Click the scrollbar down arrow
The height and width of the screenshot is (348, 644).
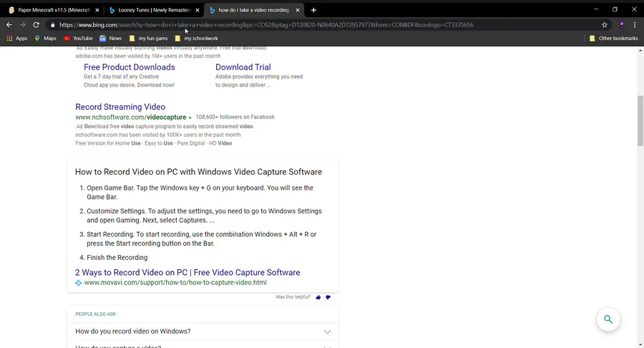640,344
